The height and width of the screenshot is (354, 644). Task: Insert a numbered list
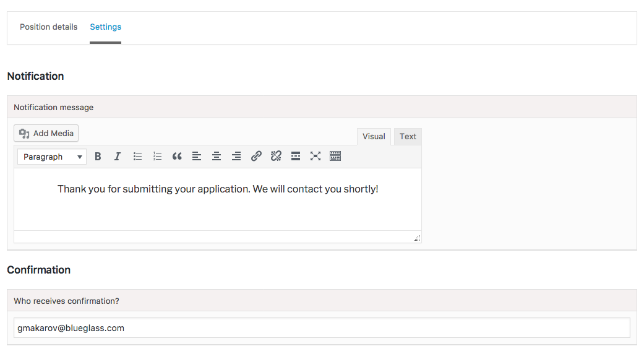coord(157,157)
